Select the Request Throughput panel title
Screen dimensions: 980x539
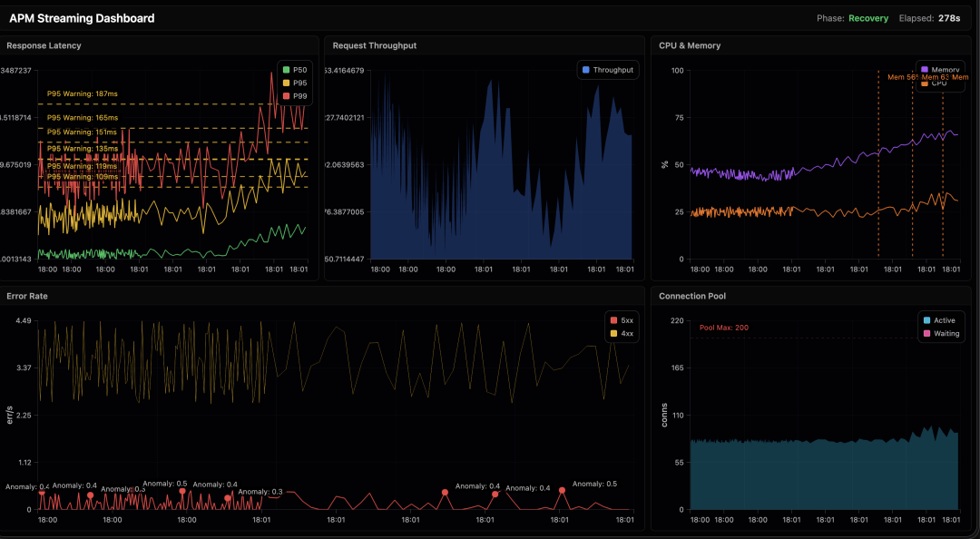tap(375, 45)
